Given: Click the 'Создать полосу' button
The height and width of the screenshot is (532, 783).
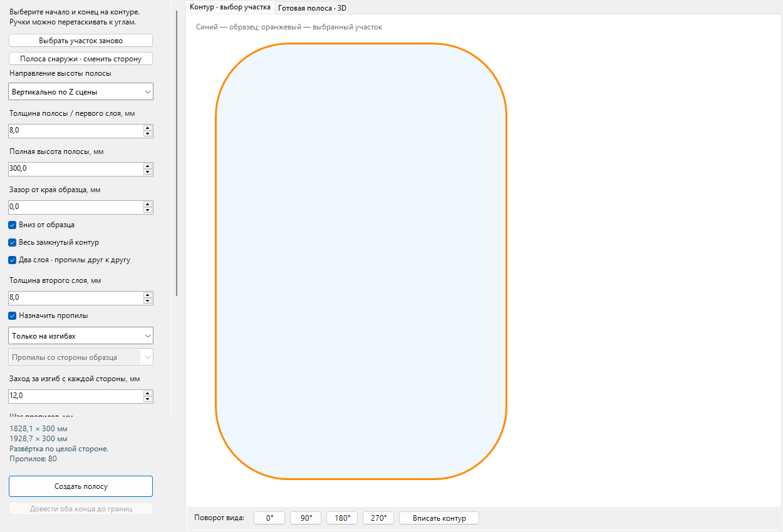Looking at the screenshot, I should pos(81,486).
